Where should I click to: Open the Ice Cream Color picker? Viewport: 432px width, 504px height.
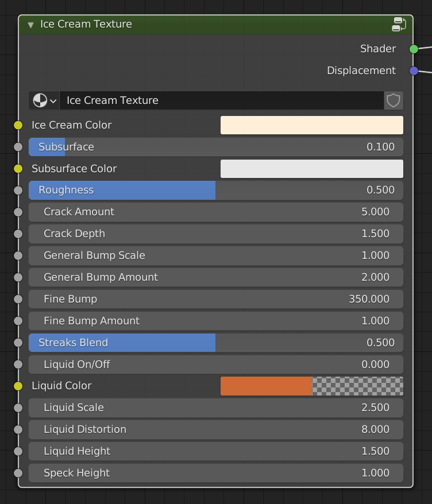click(x=311, y=125)
